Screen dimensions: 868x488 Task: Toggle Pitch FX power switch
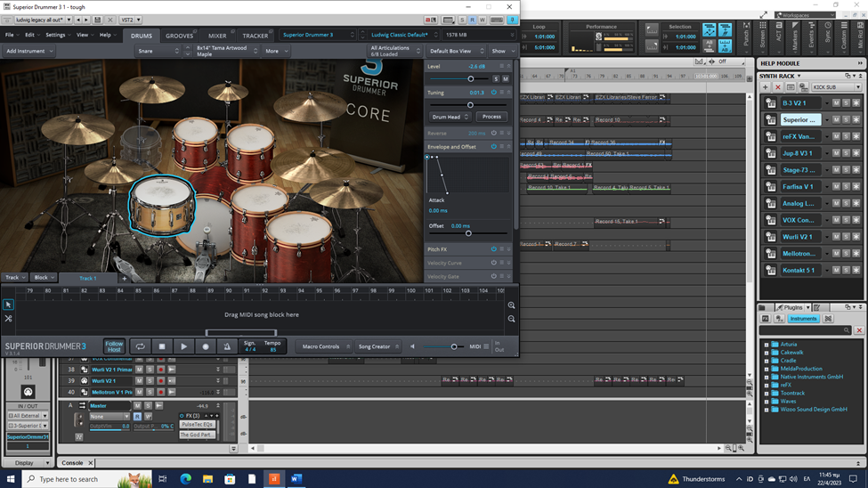click(494, 249)
